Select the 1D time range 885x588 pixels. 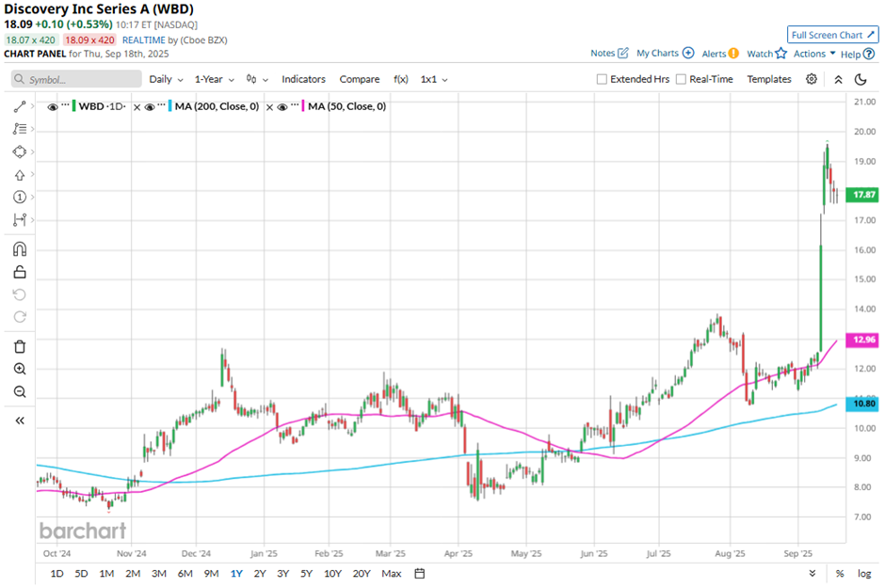(x=57, y=573)
